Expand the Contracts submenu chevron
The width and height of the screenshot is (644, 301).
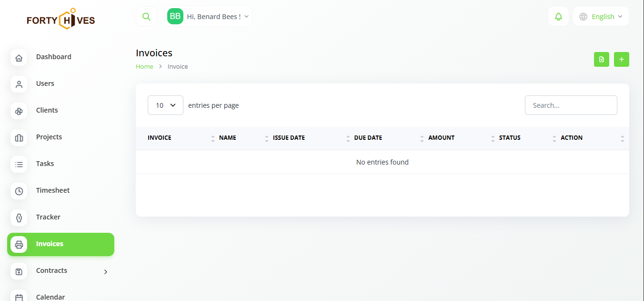106,272
